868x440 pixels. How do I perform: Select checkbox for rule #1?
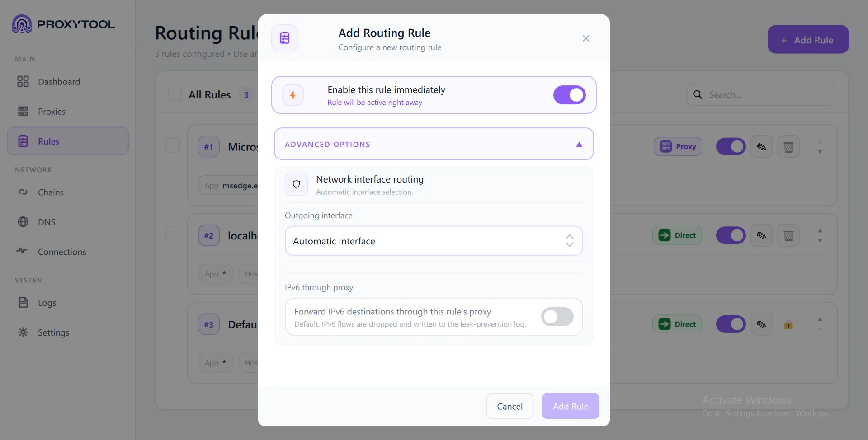tap(173, 145)
